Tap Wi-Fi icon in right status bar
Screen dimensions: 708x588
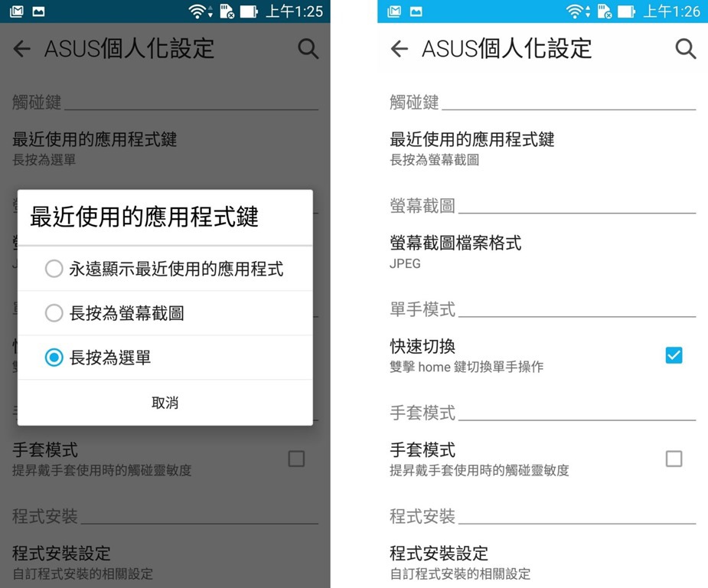576,11
